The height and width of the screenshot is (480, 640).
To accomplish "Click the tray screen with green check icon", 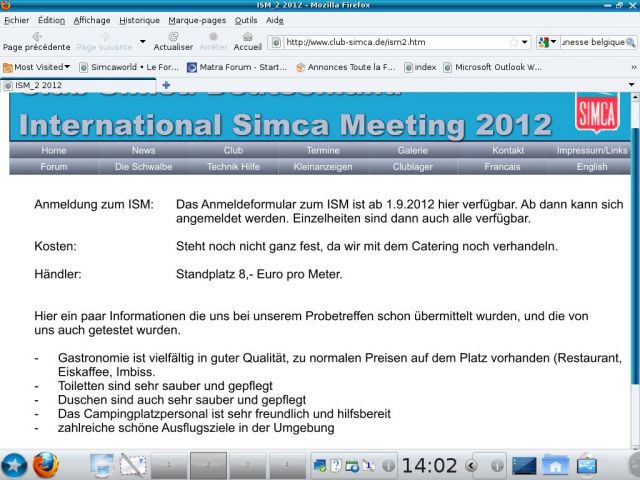I will pyautogui.click(x=320, y=465).
